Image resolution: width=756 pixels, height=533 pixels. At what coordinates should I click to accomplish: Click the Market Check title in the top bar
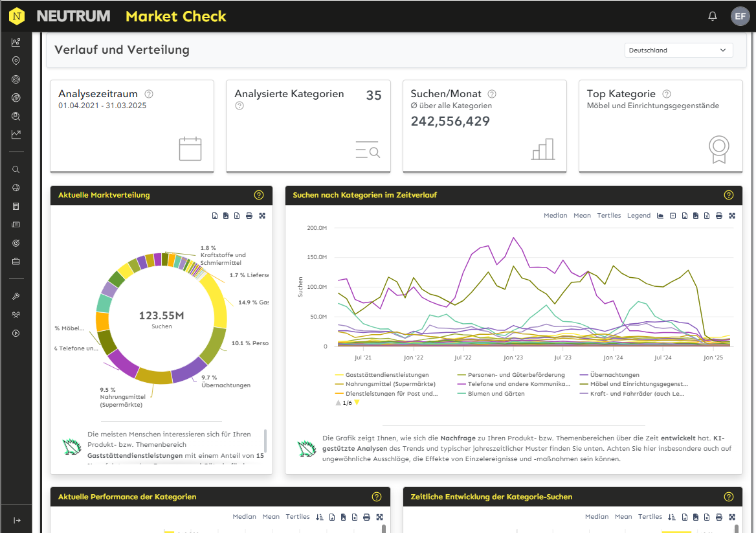(176, 16)
